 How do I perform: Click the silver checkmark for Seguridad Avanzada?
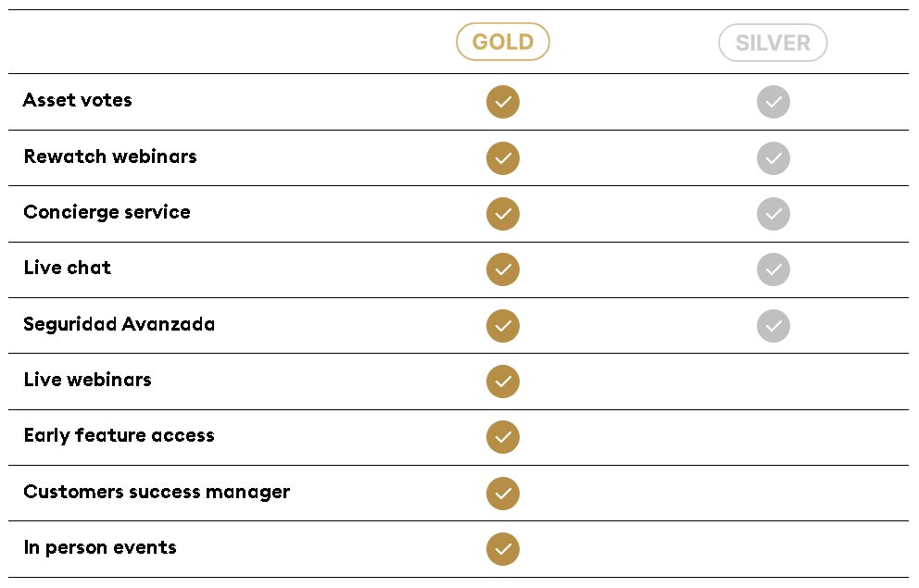tap(774, 326)
